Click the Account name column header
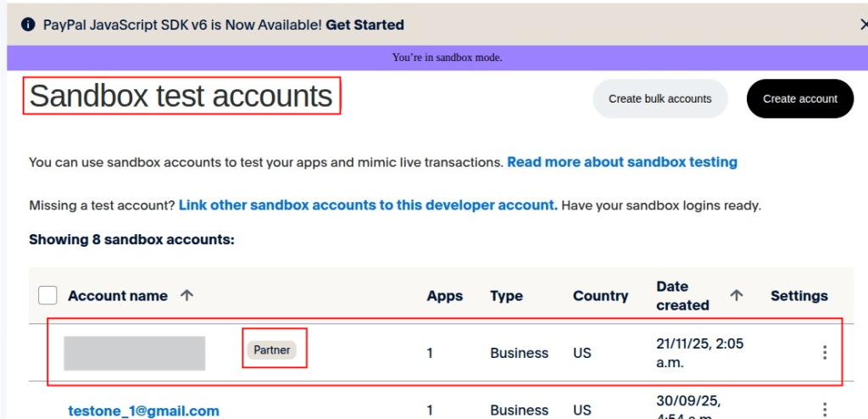 click(118, 296)
